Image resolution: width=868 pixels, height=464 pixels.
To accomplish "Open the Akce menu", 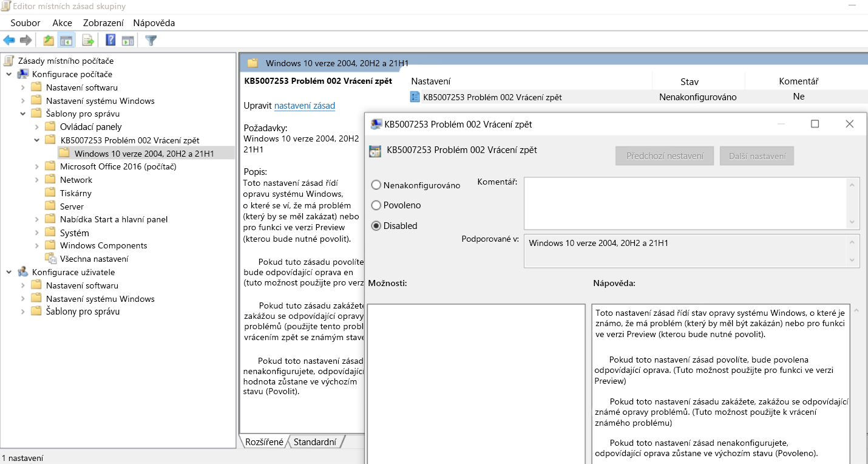I will (62, 22).
